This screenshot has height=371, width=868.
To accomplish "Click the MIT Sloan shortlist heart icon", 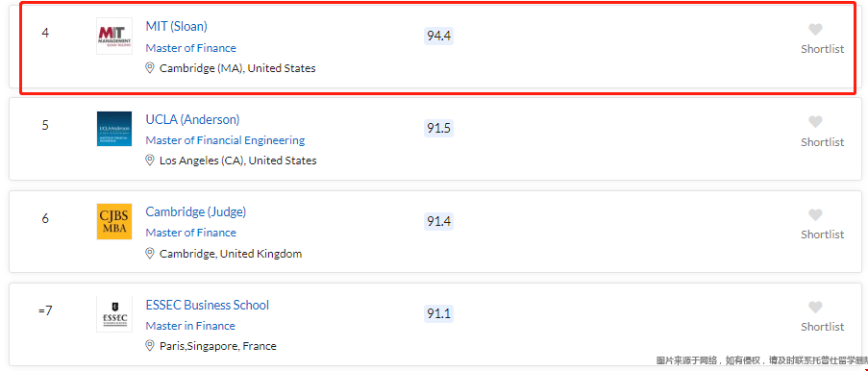I will [815, 30].
